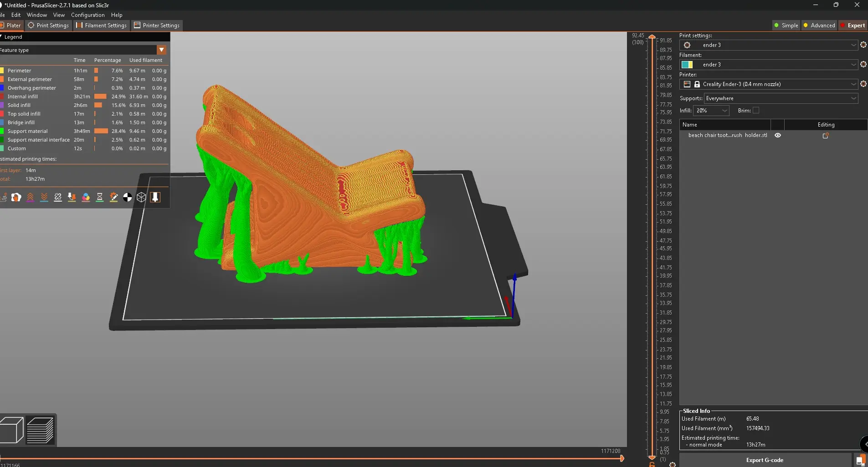
Task: Click the printer icon in Printer combo
Action: [x=687, y=84]
